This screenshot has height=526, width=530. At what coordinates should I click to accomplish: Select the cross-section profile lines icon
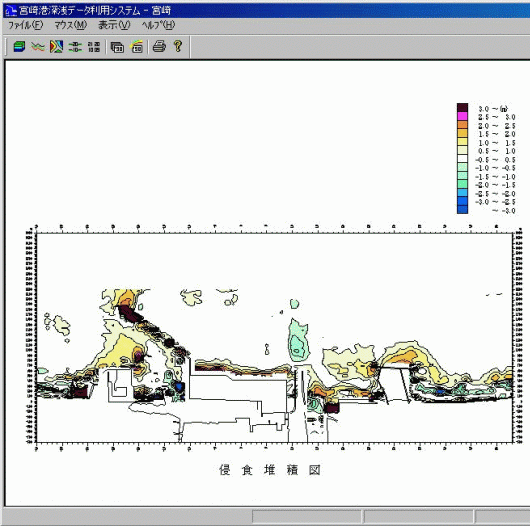click(x=38, y=46)
